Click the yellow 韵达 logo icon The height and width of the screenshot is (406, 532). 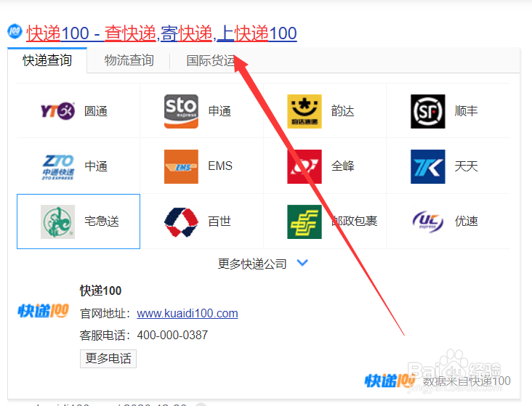(x=305, y=111)
